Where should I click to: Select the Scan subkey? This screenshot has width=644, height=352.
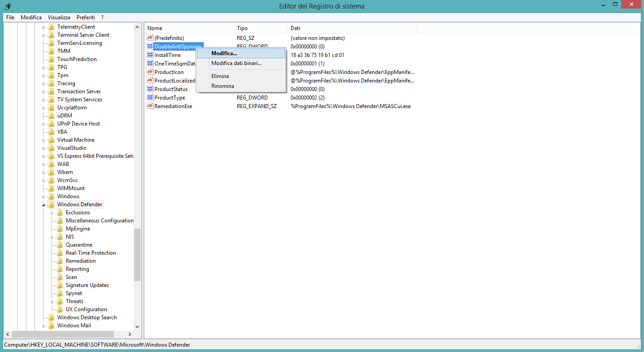coord(71,277)
